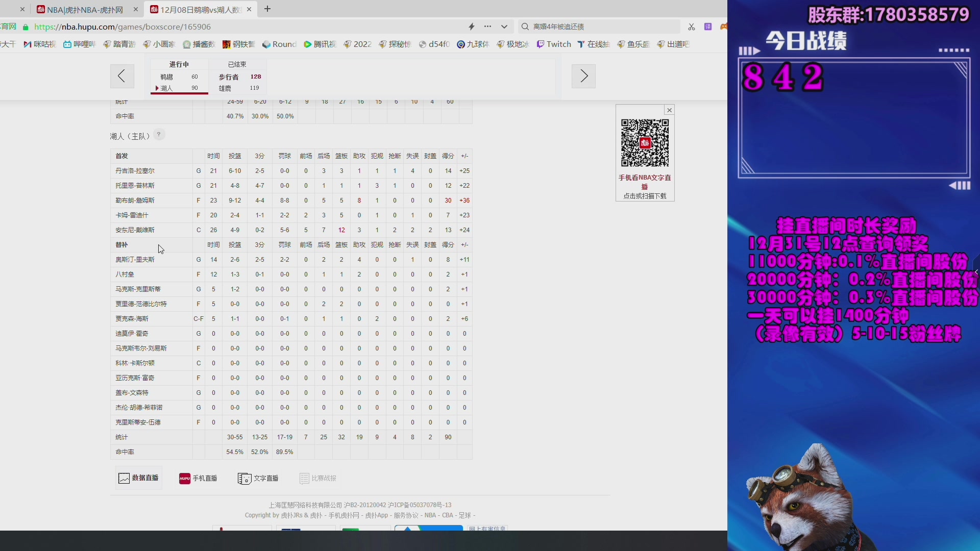The image size is (980, 551).
Task: Click the scissors screenshot icon
Action: pos(691,27)
